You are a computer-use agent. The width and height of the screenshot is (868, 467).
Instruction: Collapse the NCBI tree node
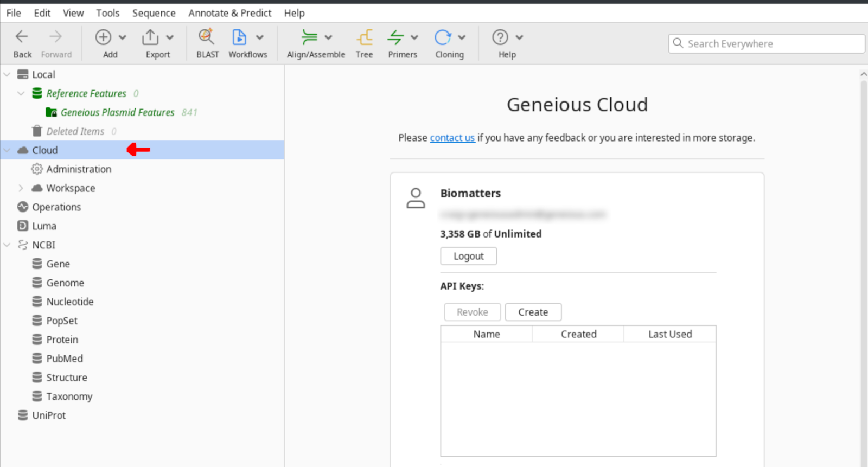pos(7,245)
